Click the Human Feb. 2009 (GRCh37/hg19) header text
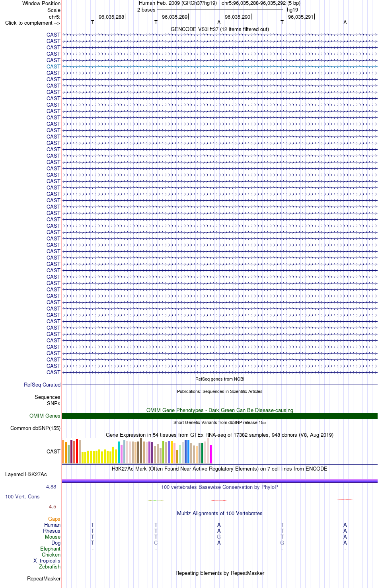The width and height of the screenshot is (378, 588). (178, 3)
